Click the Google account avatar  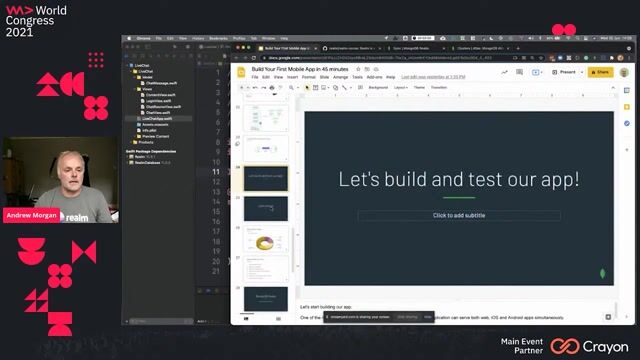click(x=624, y=72)
